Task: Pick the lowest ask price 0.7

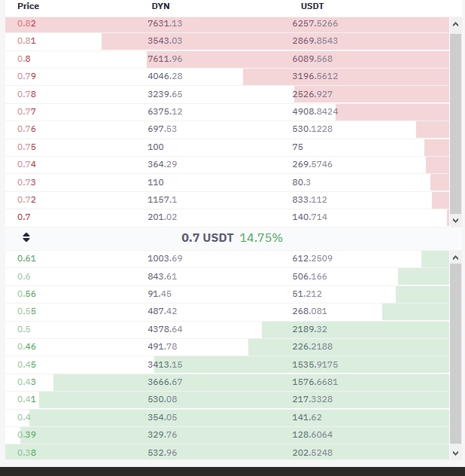Action: 23,217
